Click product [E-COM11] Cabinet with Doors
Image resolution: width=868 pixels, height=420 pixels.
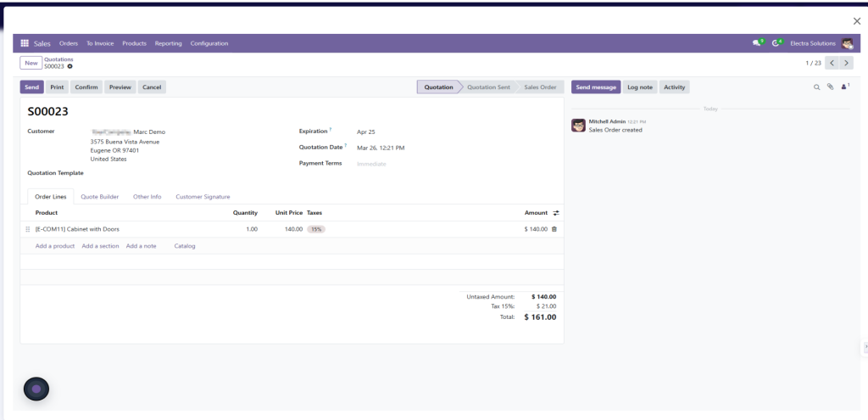tap(77, 229)
